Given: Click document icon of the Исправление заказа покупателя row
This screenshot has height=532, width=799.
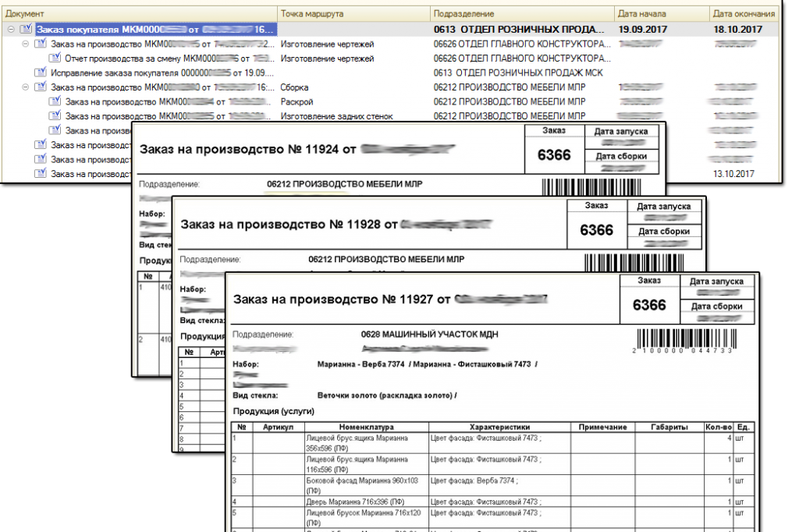Looking at the screenshot, I should pyautogui.click(x=41, y=73).
